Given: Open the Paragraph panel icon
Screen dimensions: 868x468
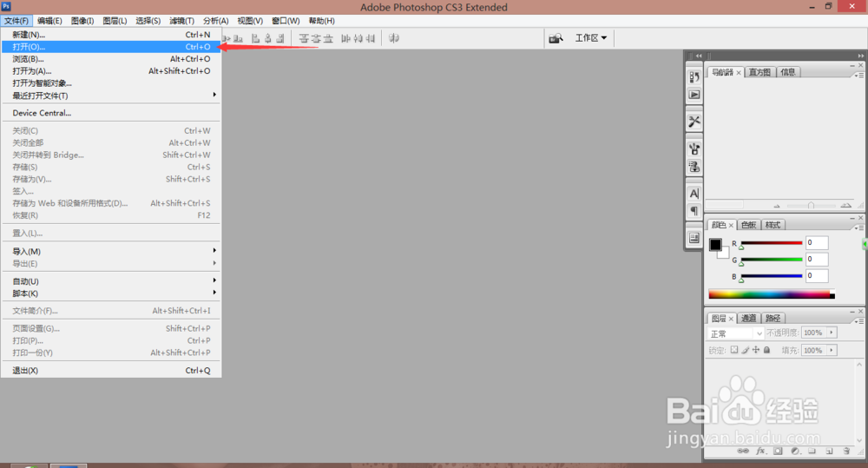Looking at the screenshot, I should click(x=694, y=211).
